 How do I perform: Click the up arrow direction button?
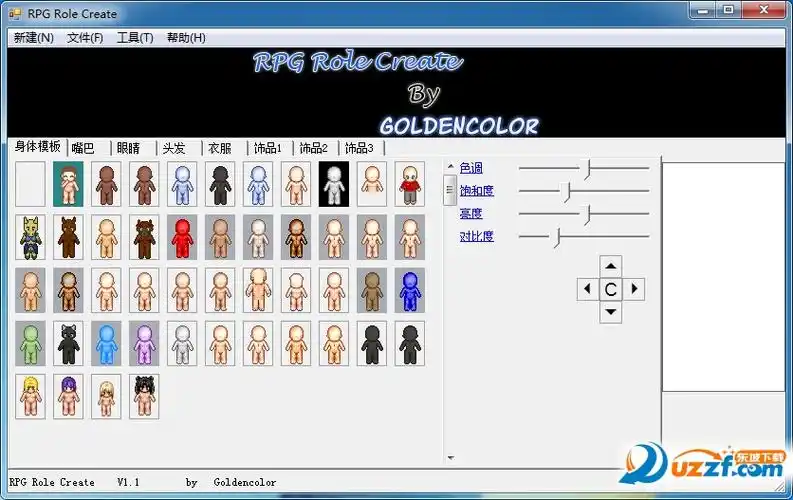(610, 265)
